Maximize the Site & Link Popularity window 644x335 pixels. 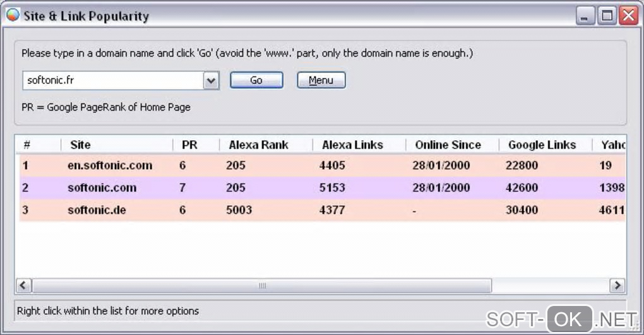tap(607, 16)
